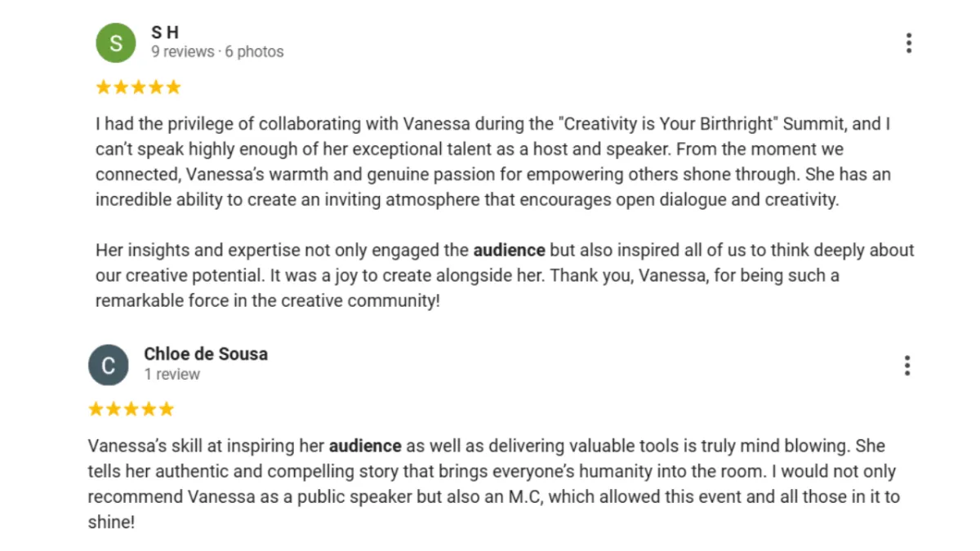
Task: Click bold 'audience' word in Chloe's review
Action: coord(365,446)
